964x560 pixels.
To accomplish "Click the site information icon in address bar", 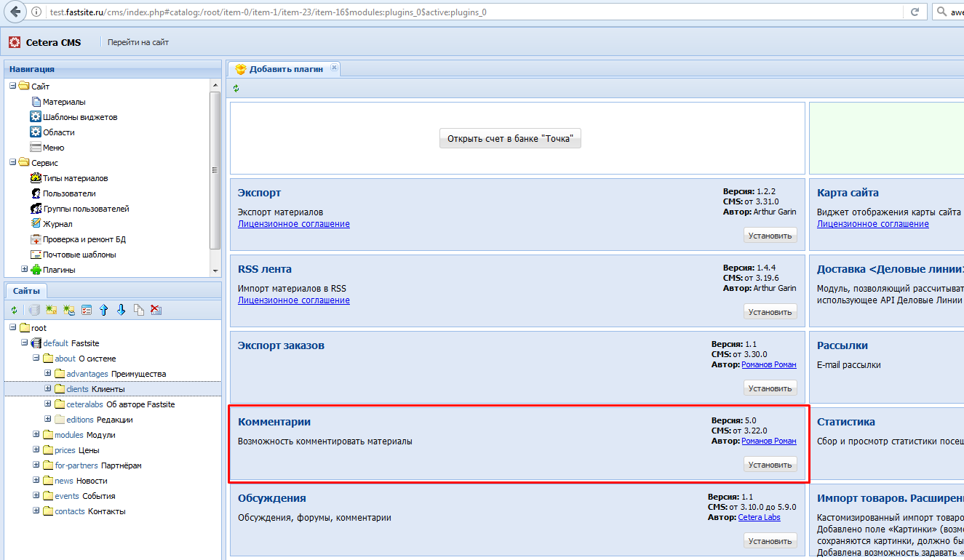I will (36, 12).
